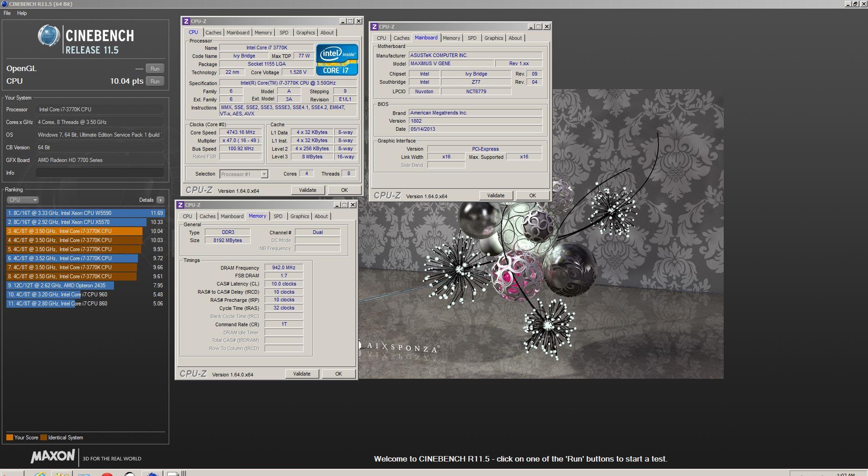868x476 pixels.
Task: Select ranking row AMD Opteron 2435
Action: pos(85,286)
